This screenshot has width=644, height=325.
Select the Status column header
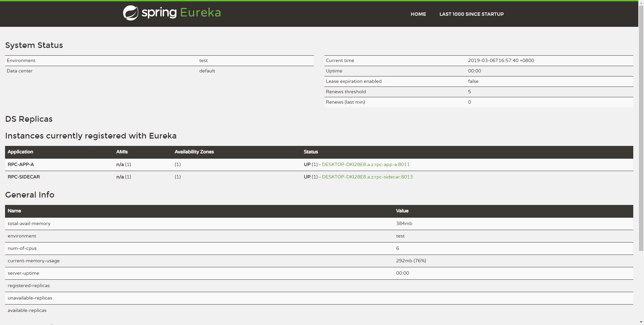click(310, 152)
